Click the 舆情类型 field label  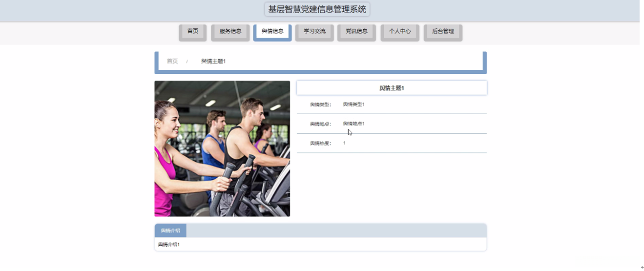[321, 104]
